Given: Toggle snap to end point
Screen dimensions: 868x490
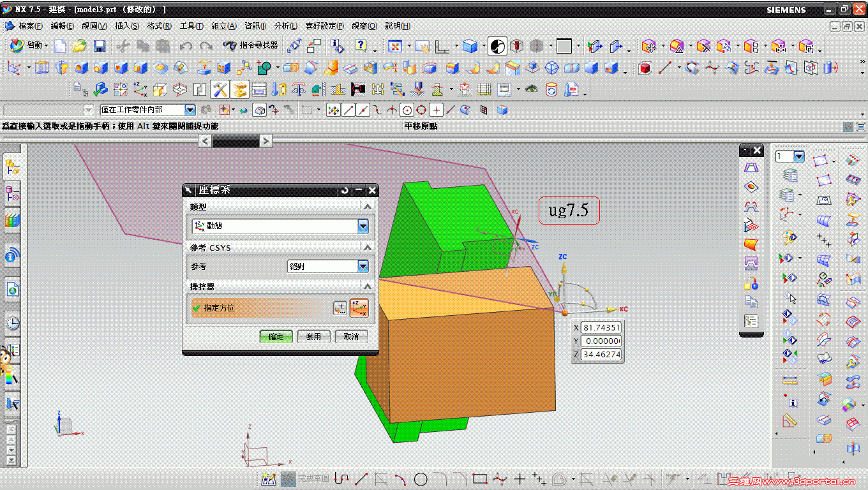Looking at the screenshot, I should pyautogui.click(x=348, y=110).
